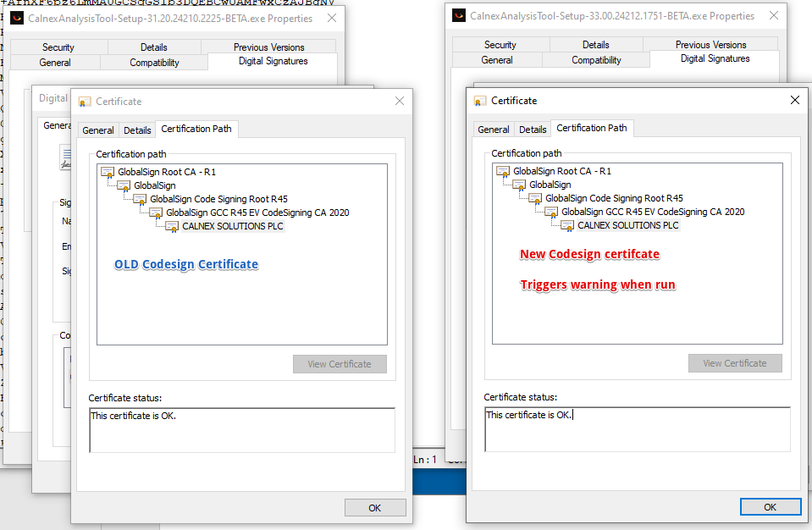Switch to Previous Versions tab in 33.00 Properties window

pyautogui.click(x=710, y=45)
